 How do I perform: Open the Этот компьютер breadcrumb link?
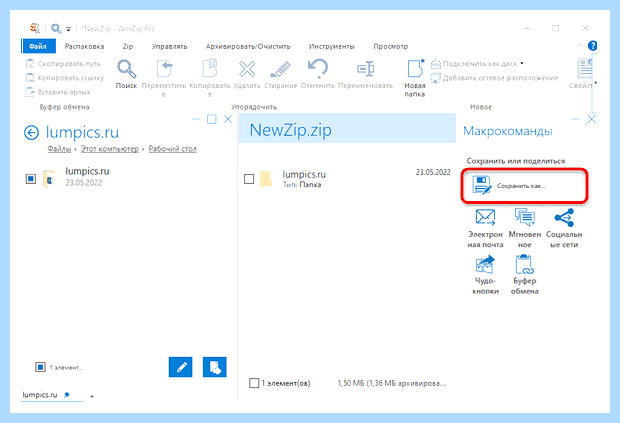[x=110, y=149]
